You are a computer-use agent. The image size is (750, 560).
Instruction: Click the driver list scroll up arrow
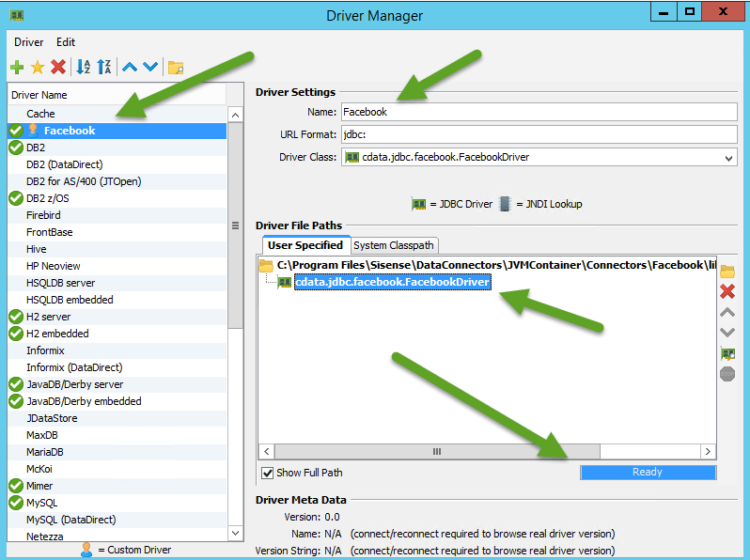[235, 115]
